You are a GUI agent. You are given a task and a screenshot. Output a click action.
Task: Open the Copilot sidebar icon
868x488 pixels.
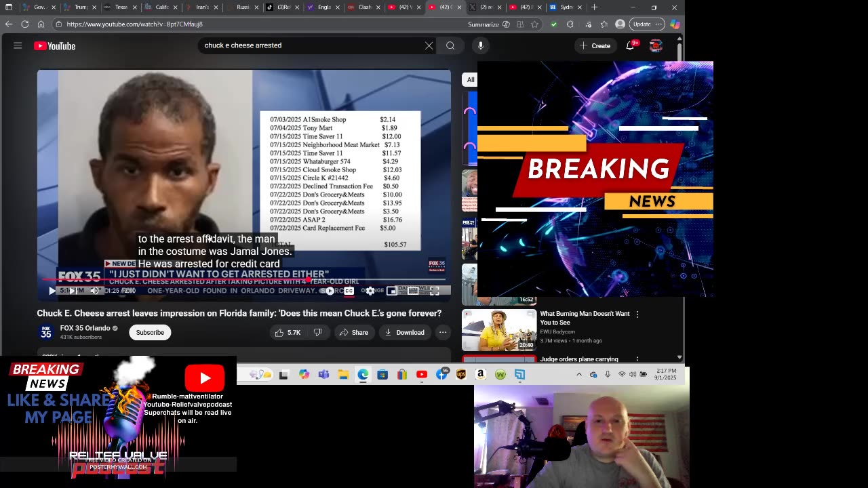(675, 24)
